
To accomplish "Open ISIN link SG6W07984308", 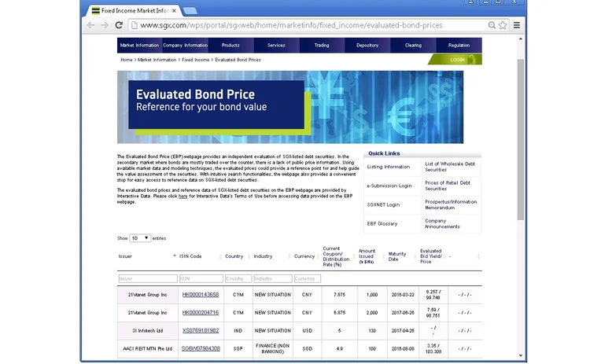I will (201, 349).
